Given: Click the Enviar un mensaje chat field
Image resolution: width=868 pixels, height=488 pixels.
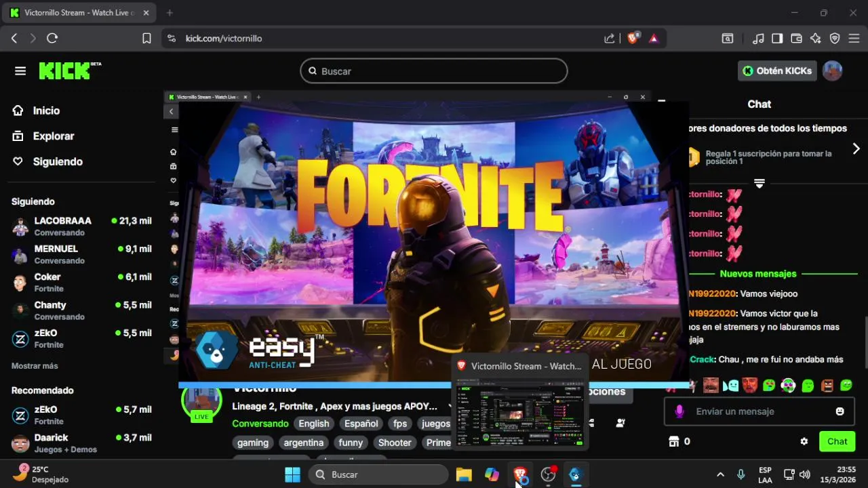Looking at the screenshot, I should [759, 411].
